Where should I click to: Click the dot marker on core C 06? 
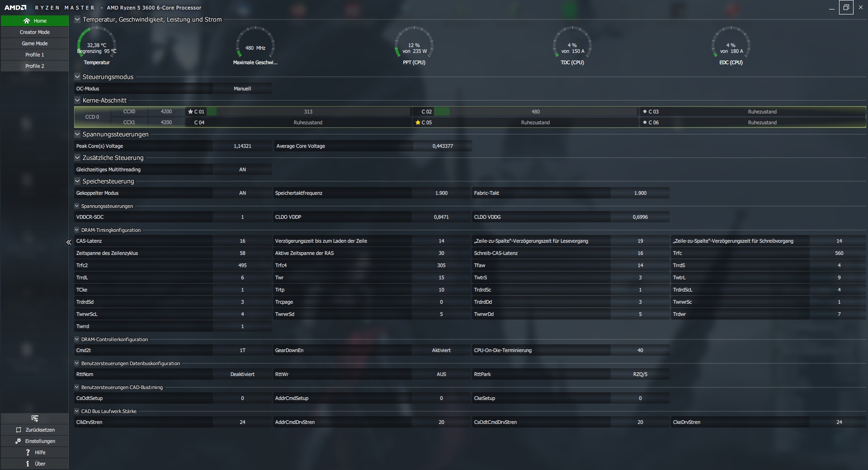point(645,122)
